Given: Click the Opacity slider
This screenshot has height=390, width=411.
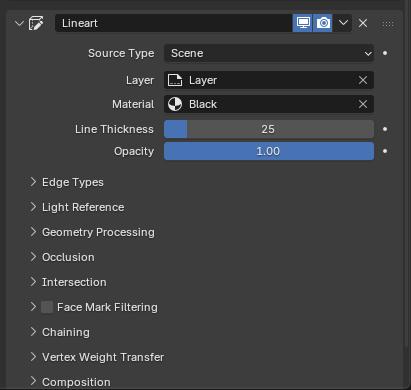Looking at the screenshot, I should pos(269,151).
